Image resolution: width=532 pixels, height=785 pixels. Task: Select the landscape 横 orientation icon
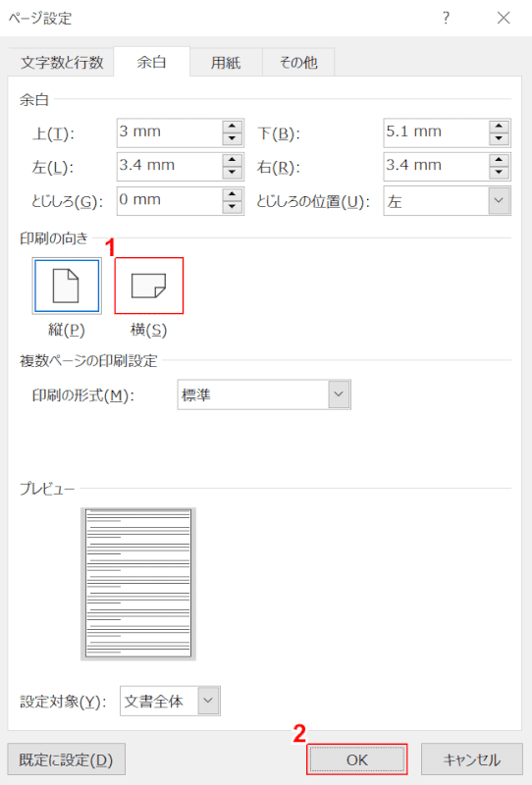[x=149, y=286]
